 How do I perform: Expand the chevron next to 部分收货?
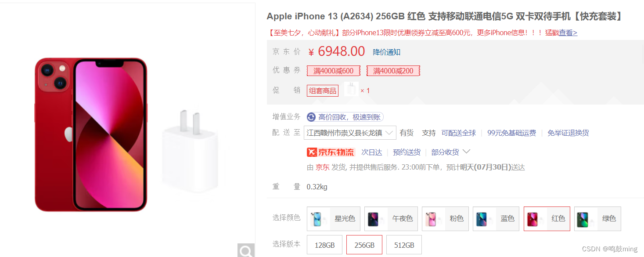tap(467, 152)
